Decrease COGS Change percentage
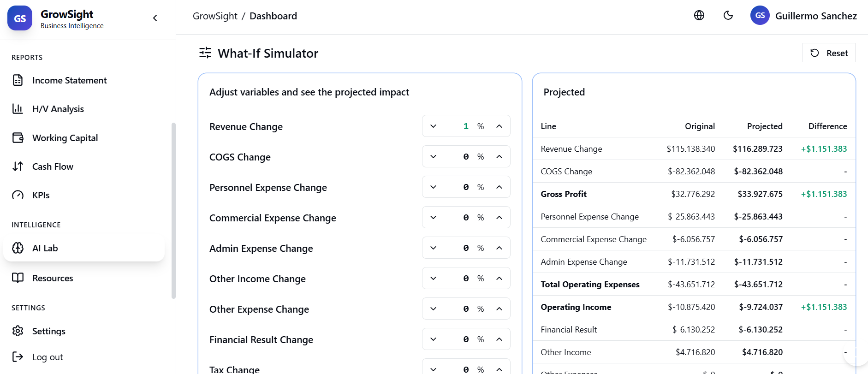Screen dimensions: 868x374 (433, 157)
